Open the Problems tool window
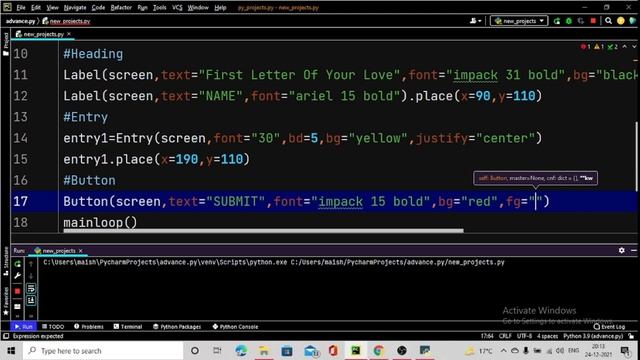The width and height of the screenshot is (640, 360). pos(89,327)
